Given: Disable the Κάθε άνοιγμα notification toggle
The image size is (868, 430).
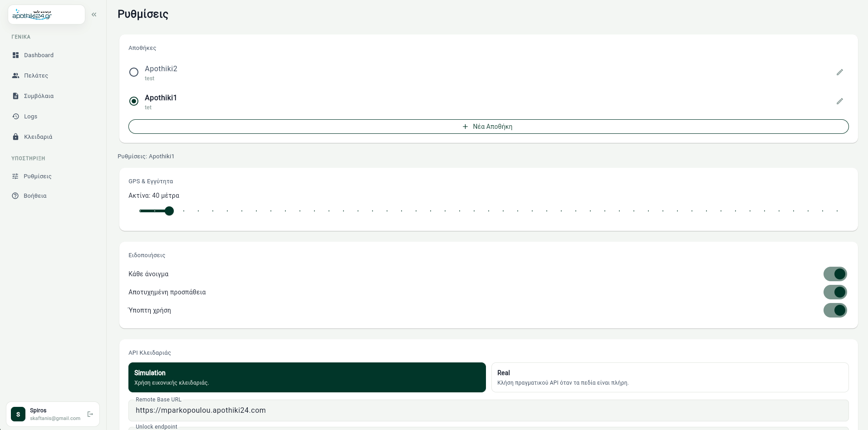Looking at the screenshot, I should coord(835,274).
